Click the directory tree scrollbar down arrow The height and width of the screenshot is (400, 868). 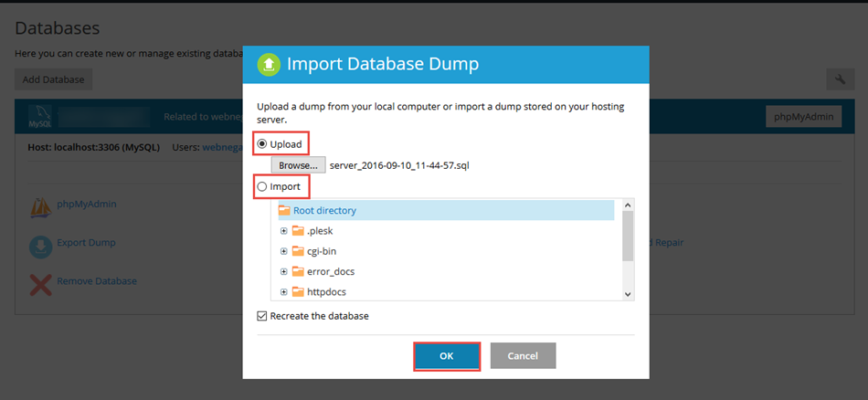[x=628, y=294]
